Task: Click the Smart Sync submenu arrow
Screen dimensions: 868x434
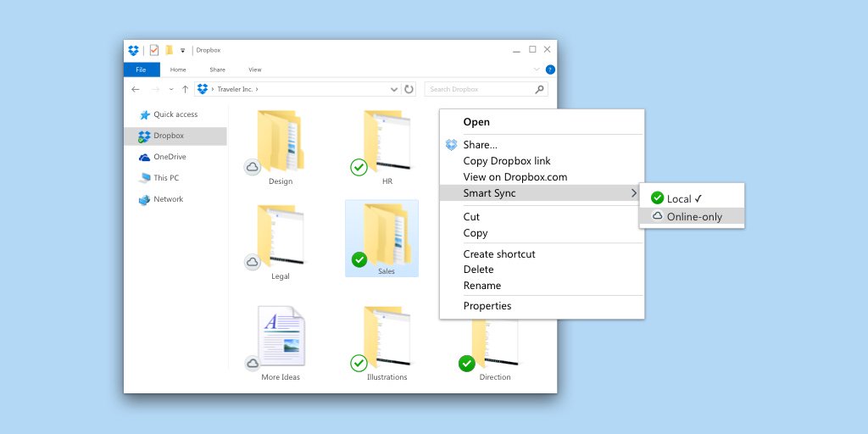Action: 634,193
